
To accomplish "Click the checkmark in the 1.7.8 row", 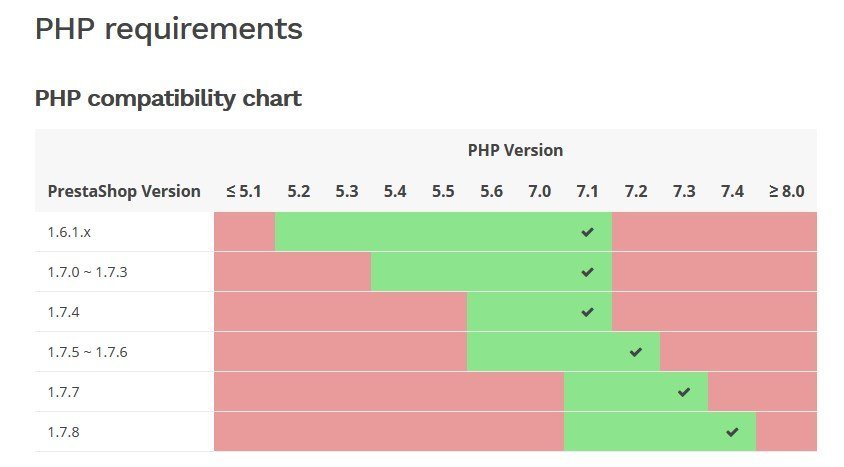I will pos(732,432).
